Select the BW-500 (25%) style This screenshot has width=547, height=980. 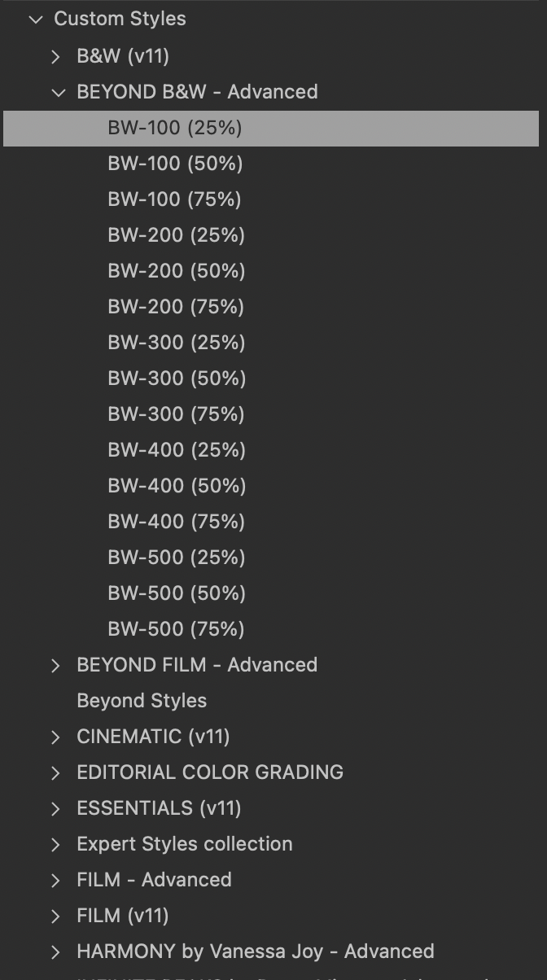[x=271, y=558]
